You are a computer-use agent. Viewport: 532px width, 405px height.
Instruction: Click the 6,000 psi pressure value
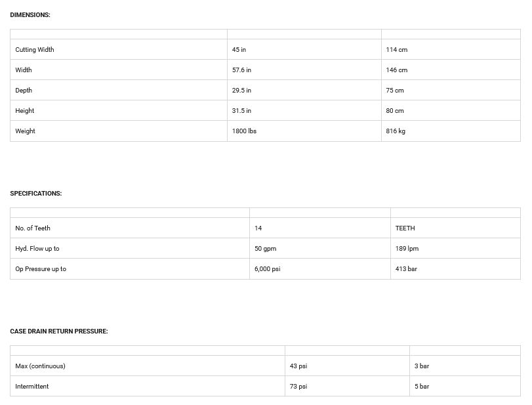267,269
